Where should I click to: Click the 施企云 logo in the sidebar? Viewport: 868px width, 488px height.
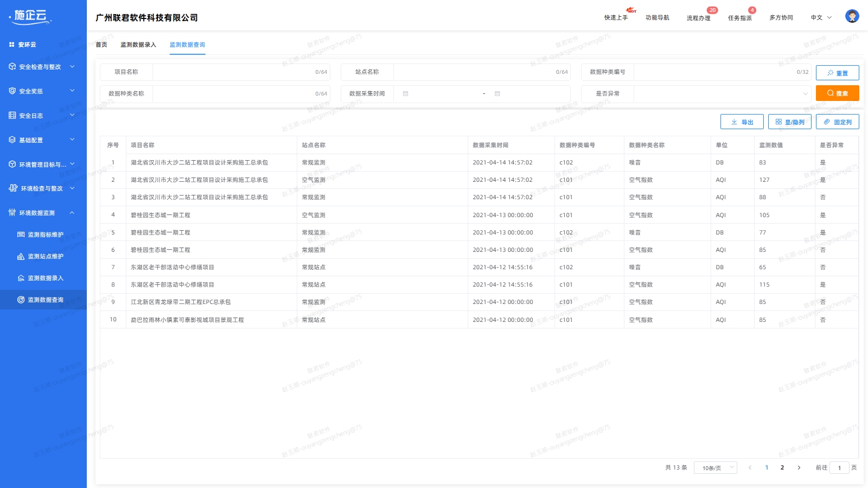tap(30, 16)
